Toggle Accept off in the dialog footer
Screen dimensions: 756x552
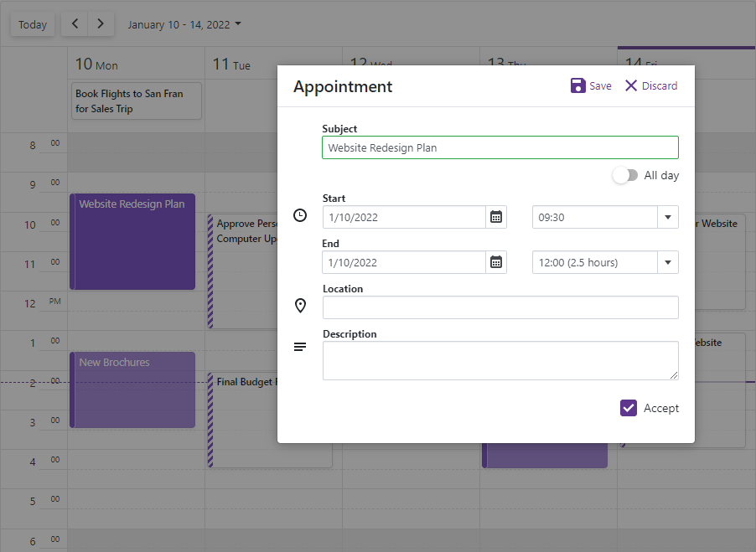(629, 408)
